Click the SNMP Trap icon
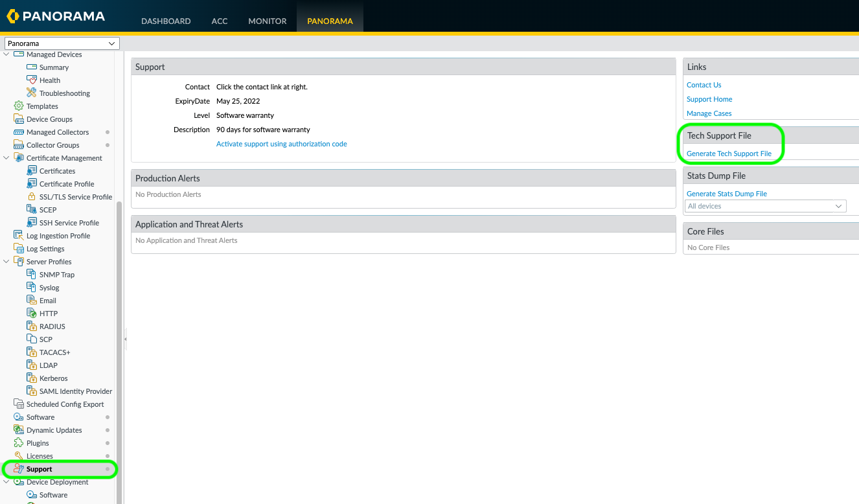The width and height of the screenshot is (859, 504). (32, 275)
